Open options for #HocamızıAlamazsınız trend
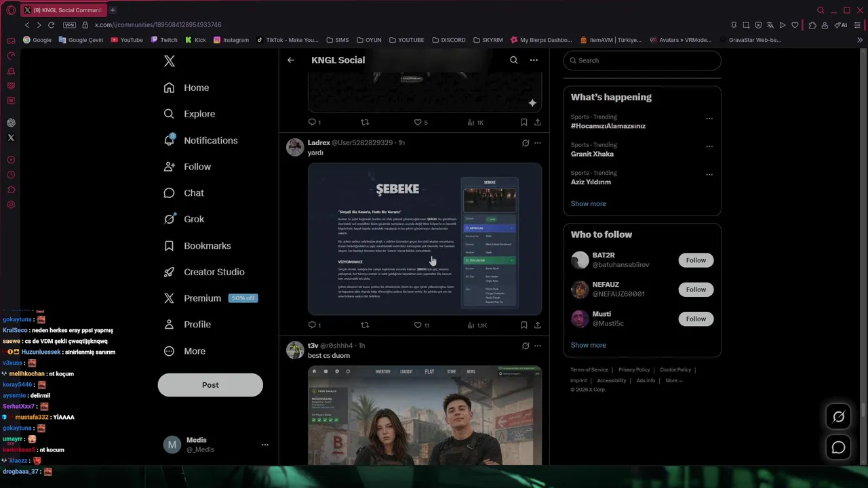Image resolution: width=868 pixels, height=488 pixels. click(x=709, y=119)
